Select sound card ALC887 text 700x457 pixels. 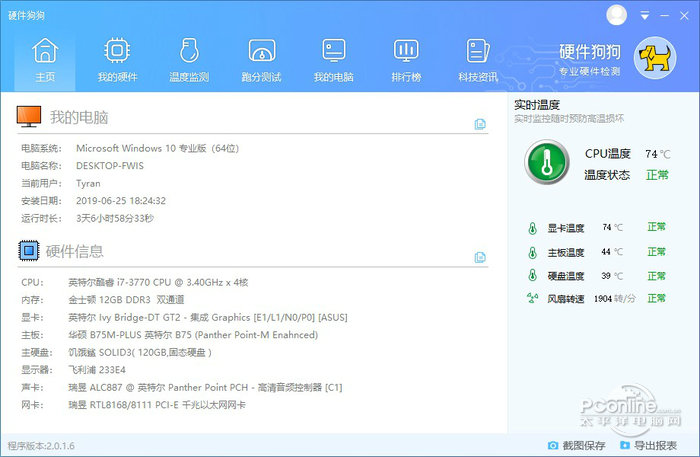tap(205, 387)
